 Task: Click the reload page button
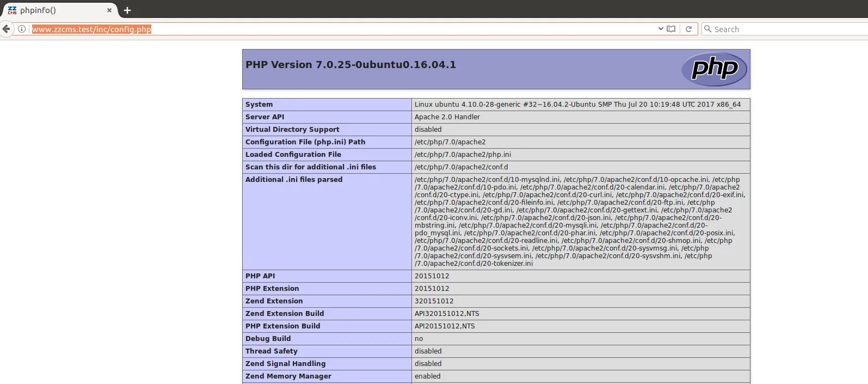pyautogui.click(x=688, y=29)
